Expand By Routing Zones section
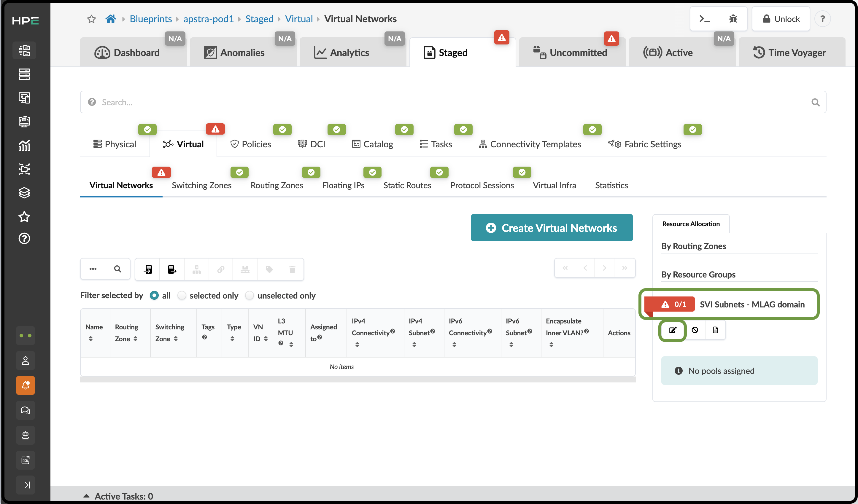 [693, 246]
